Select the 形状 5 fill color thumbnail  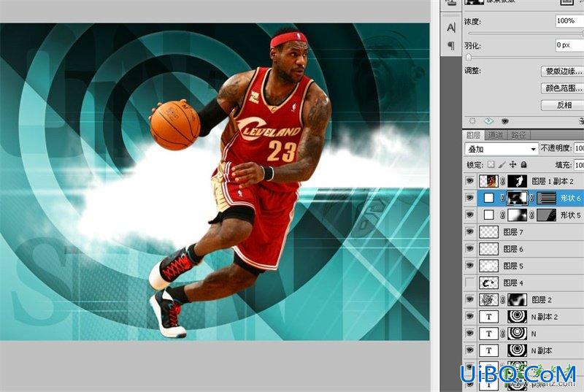click(x=488, y=215)
